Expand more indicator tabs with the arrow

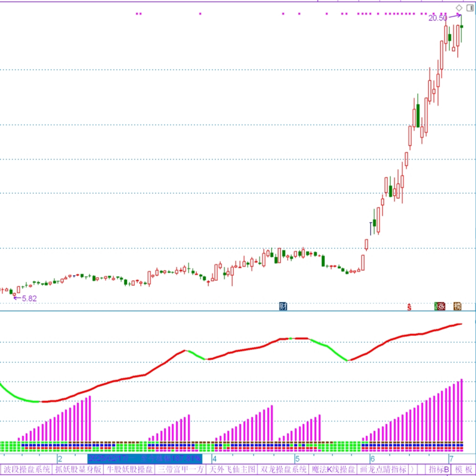pyautogui.click(x=413, y=469)
